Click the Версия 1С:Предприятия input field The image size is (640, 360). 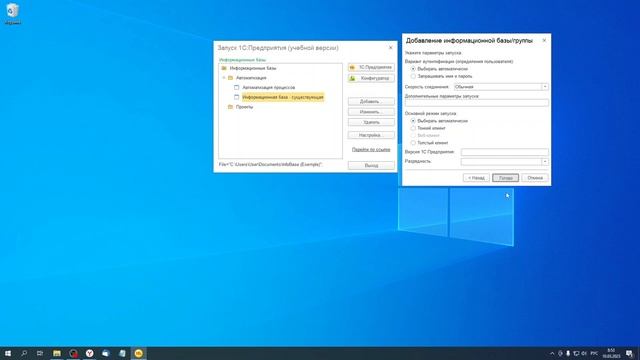click(x=504, y=152)
